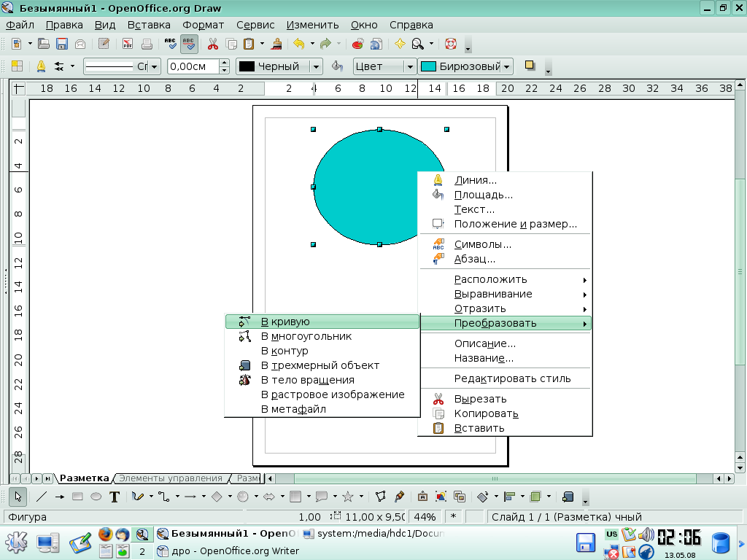Toggle Extrusion on/off icon

tap(568, 497)
